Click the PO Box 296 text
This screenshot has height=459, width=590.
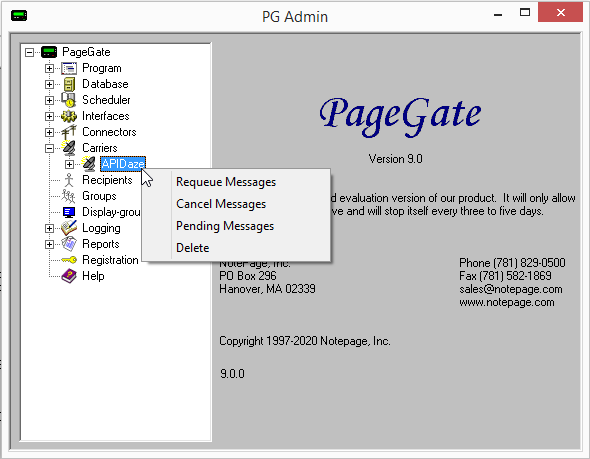pos(248,276)
